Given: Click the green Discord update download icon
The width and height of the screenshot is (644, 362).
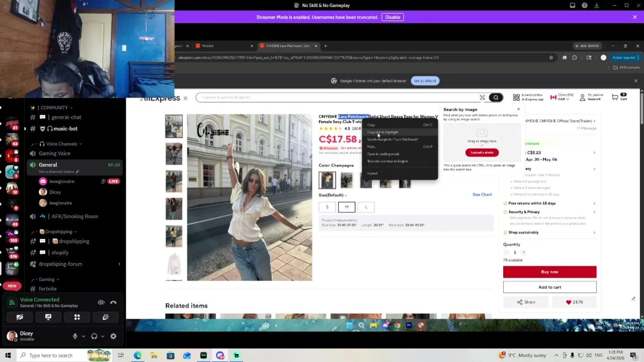Looking at the screenshot, I should click(597, 6).
